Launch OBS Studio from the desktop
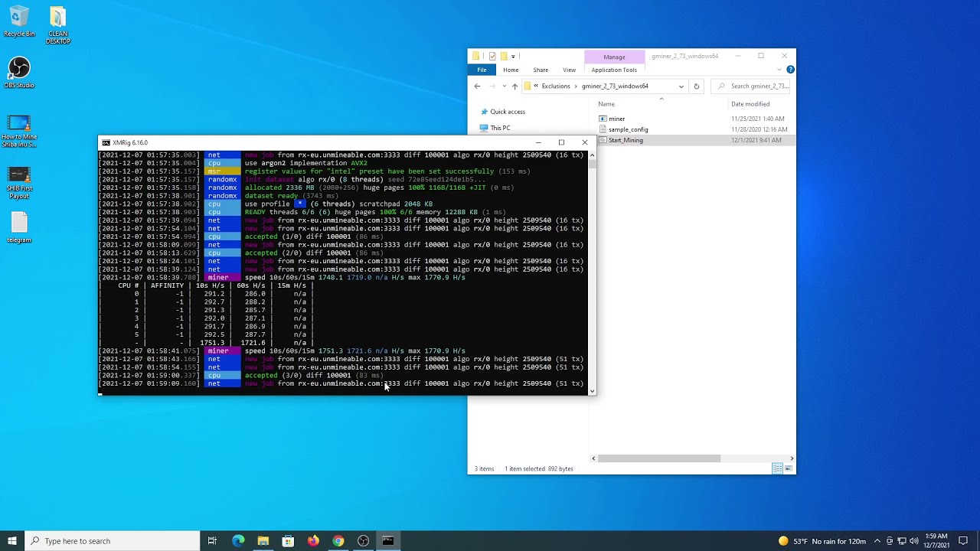Viewport: 980px width, 551px height. (19, 73)
